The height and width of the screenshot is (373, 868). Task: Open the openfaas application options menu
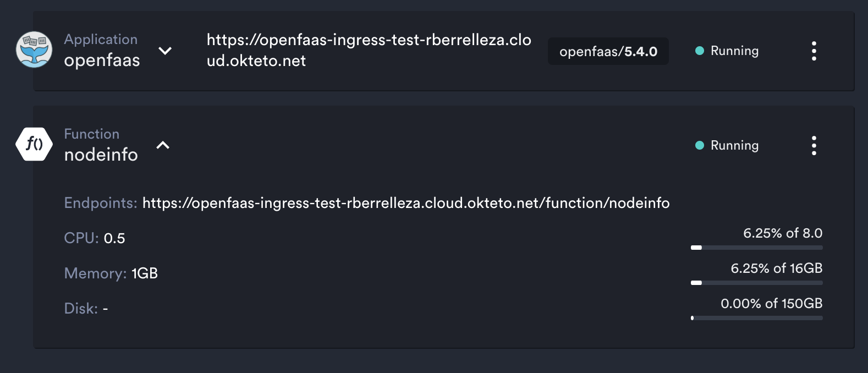(x=814, y=51)
